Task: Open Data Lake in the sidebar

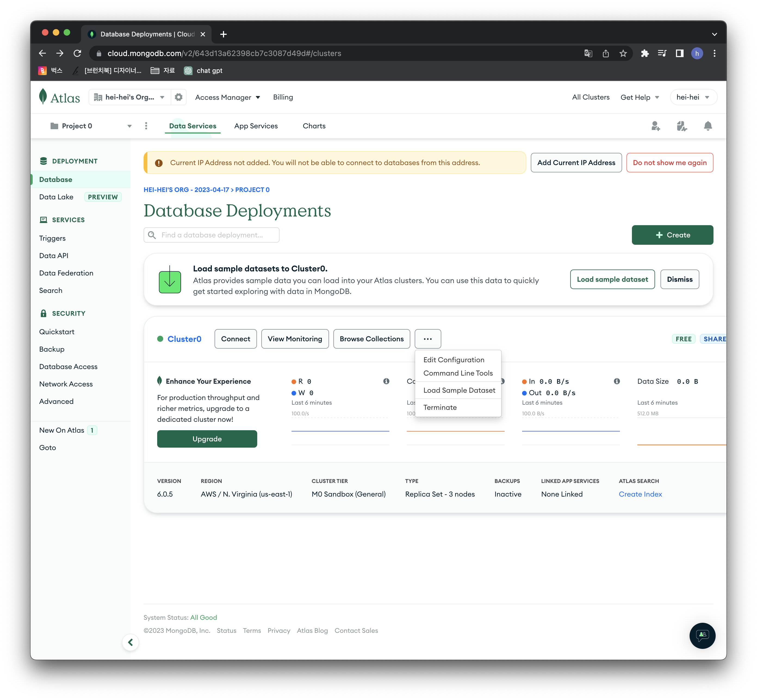Action: tap(56, 197)
